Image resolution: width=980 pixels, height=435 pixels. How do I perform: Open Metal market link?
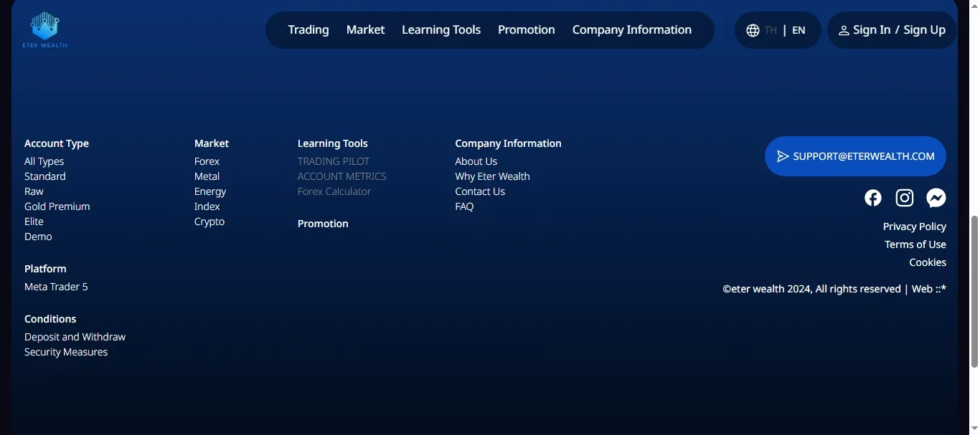click(x=207, y=176)
